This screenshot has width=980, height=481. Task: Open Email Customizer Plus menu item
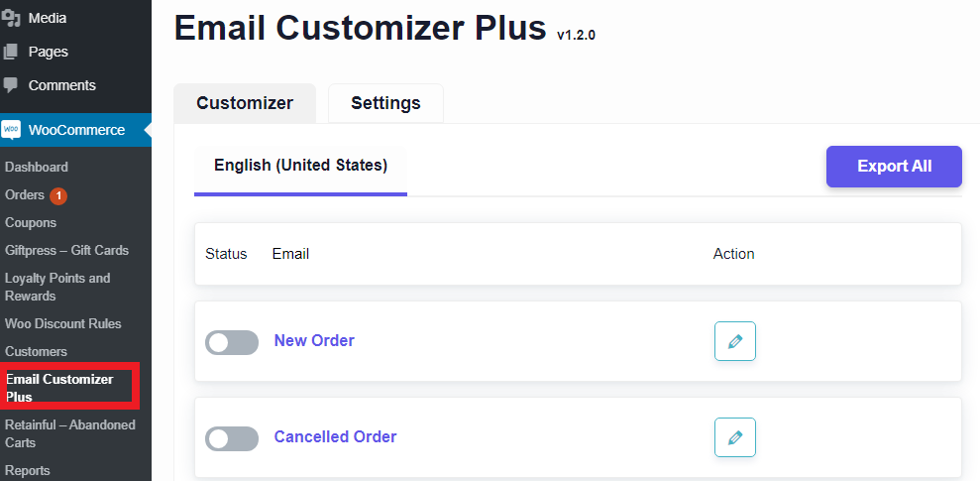[59, 388]
